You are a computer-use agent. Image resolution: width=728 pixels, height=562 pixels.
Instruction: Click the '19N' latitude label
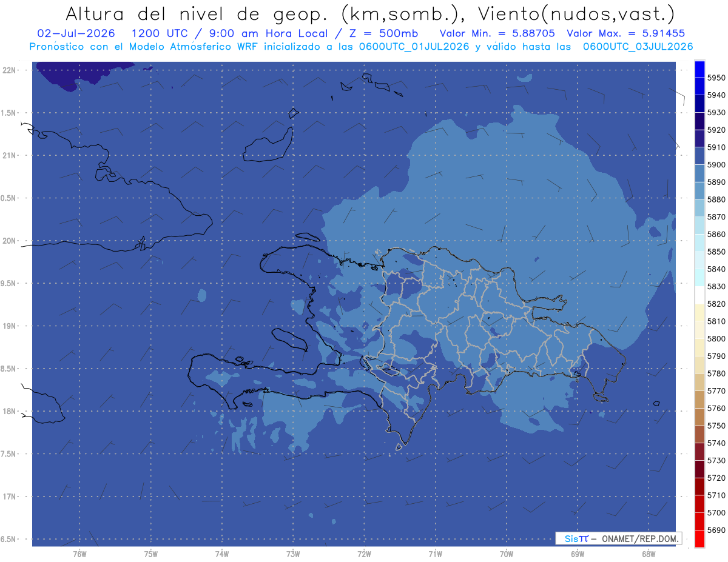click(x=9, y=326)
